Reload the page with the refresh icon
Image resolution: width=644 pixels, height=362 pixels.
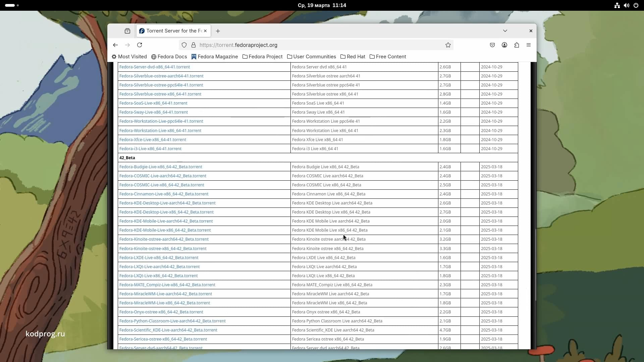point(140,45)
